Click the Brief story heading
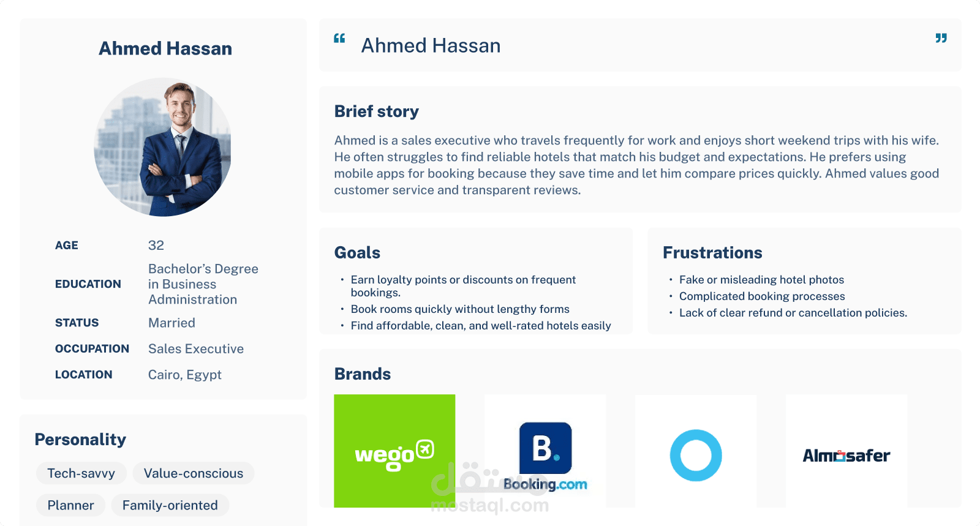 click(377, 111)
